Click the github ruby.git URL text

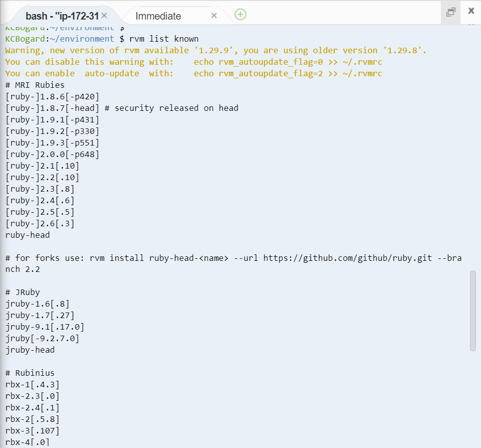(348, 258)
